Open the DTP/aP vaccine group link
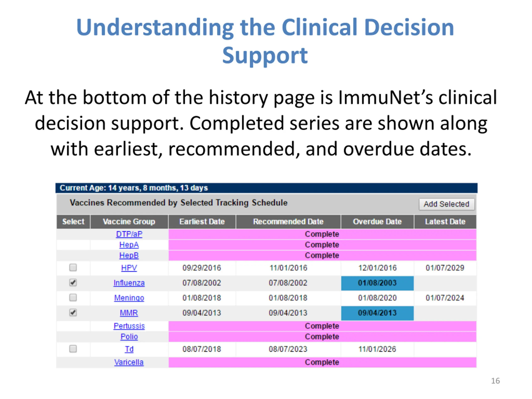The height and width of the screenshot is (399, 532). pyautogui.click(x=129, y=234)
